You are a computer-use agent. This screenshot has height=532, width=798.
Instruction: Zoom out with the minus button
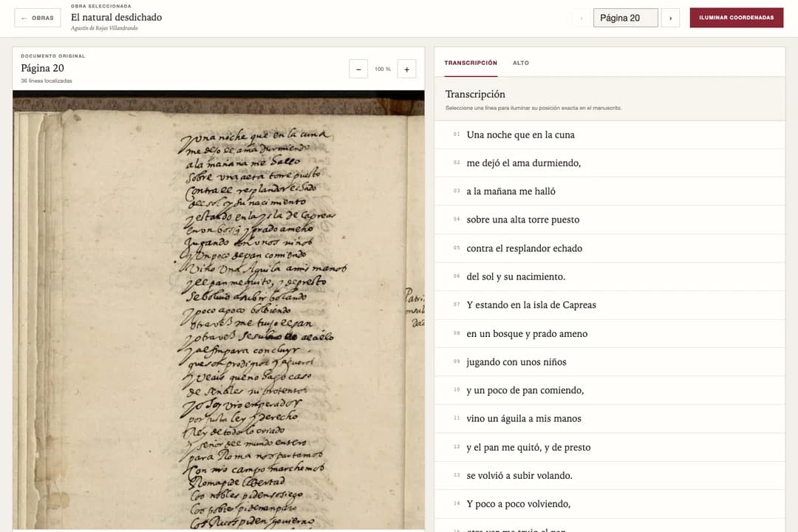click(358, 69)
